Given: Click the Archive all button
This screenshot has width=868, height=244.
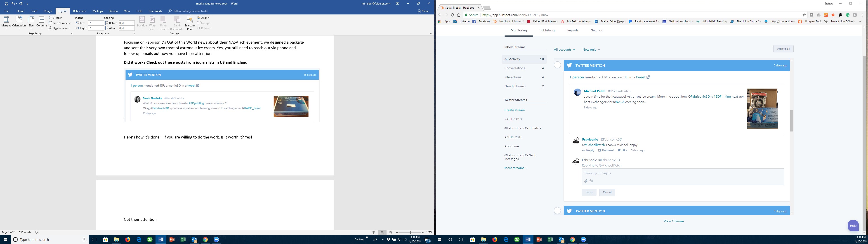Looking at the screenshot, I should tap(783, 49).
